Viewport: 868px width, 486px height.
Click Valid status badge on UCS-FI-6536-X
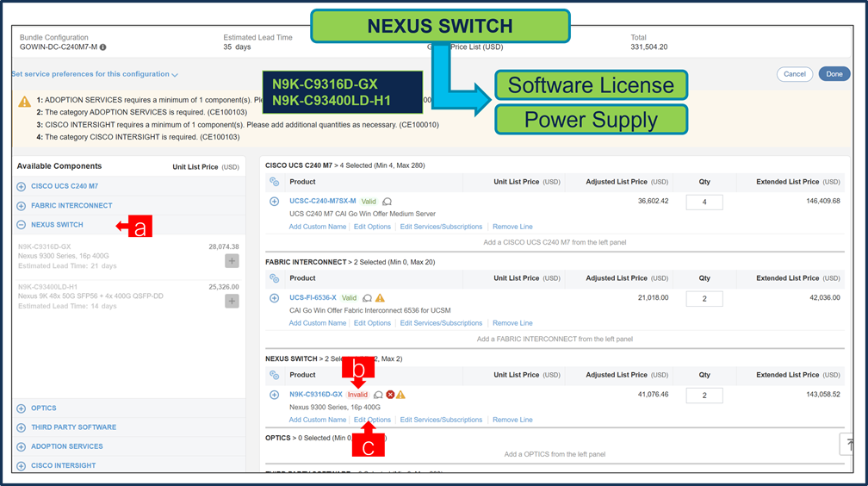point(349,298)
